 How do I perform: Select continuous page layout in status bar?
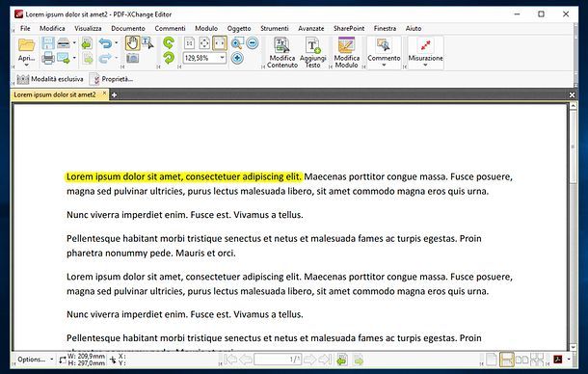point(507,360)
